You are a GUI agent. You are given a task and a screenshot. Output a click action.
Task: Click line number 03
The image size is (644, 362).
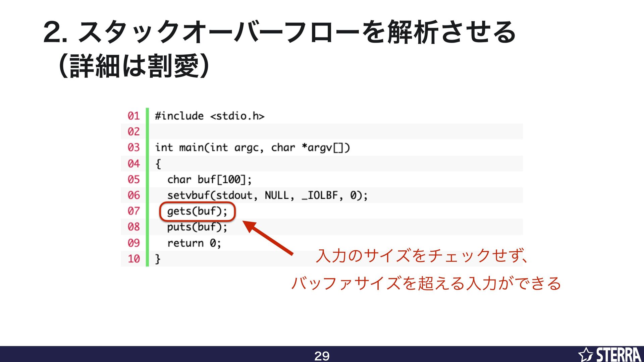133,147
